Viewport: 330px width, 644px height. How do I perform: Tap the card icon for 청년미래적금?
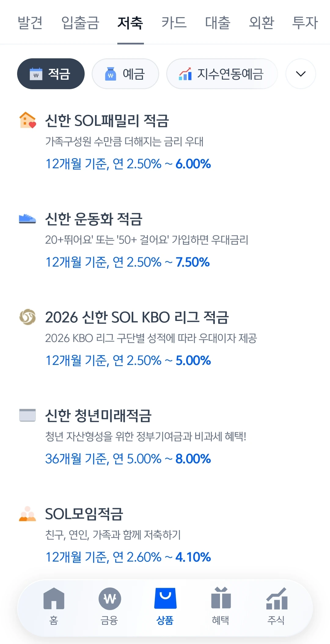tap(28, 415)
